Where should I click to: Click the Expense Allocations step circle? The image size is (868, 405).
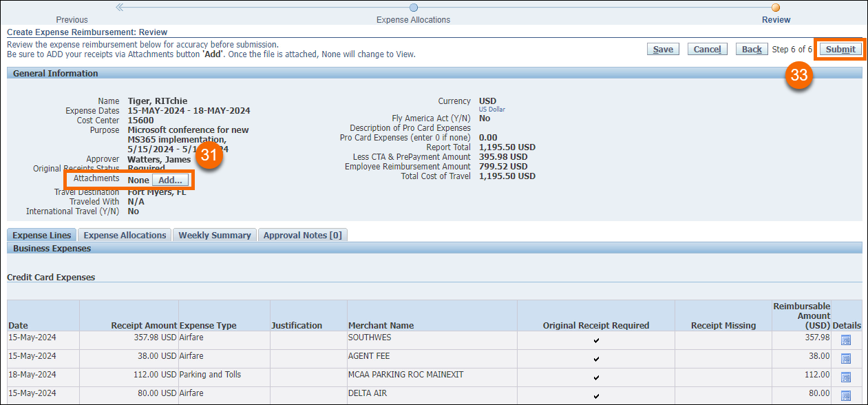413,8
